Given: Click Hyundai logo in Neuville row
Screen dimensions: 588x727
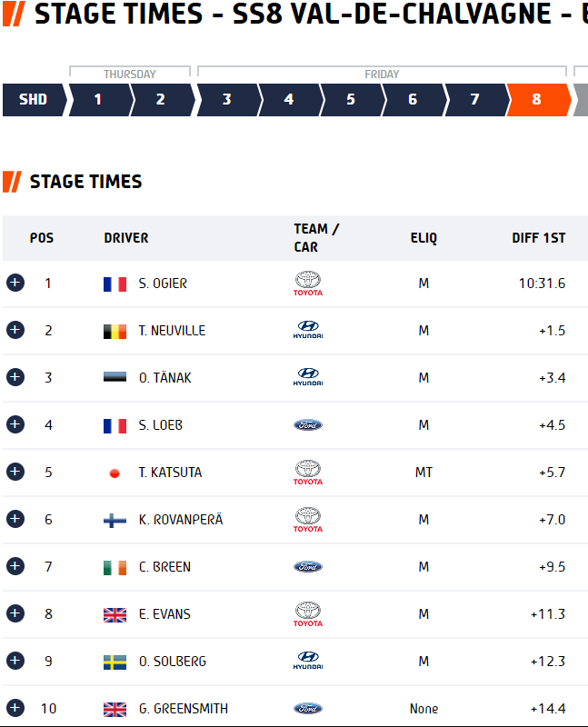Looking at the screenshot, I should coord(308,330).
